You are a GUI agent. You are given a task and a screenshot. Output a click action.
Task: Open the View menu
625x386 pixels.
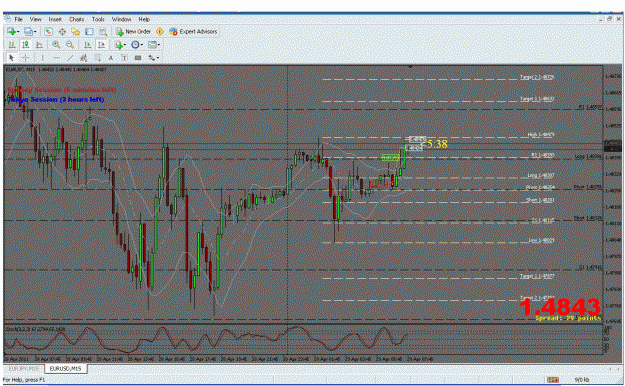35,19
